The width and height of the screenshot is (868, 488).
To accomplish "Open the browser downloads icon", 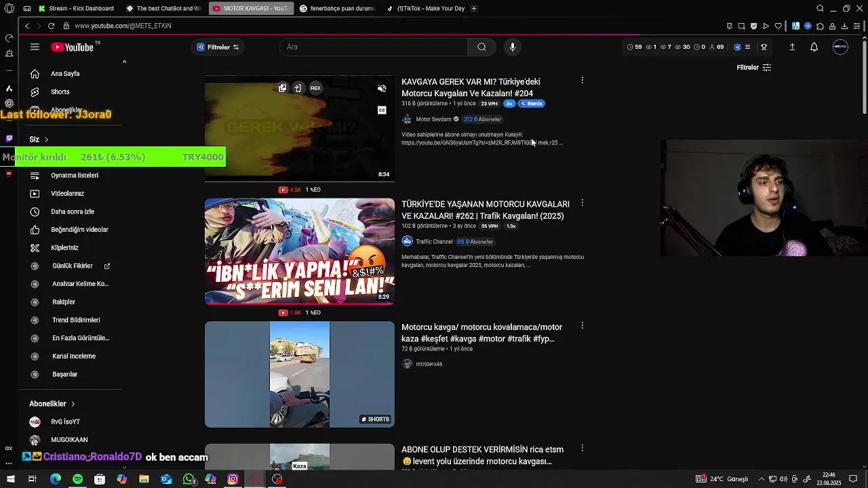I will pos(844,26).
